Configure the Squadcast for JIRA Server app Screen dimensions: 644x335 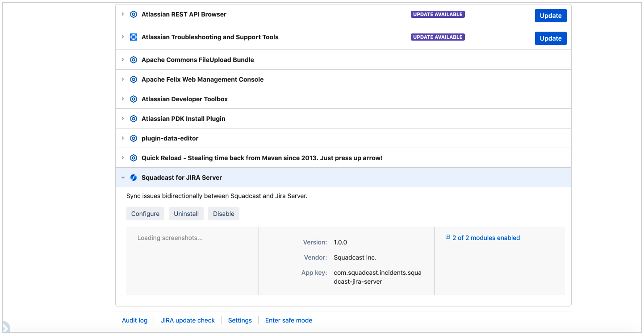[145, 214]
